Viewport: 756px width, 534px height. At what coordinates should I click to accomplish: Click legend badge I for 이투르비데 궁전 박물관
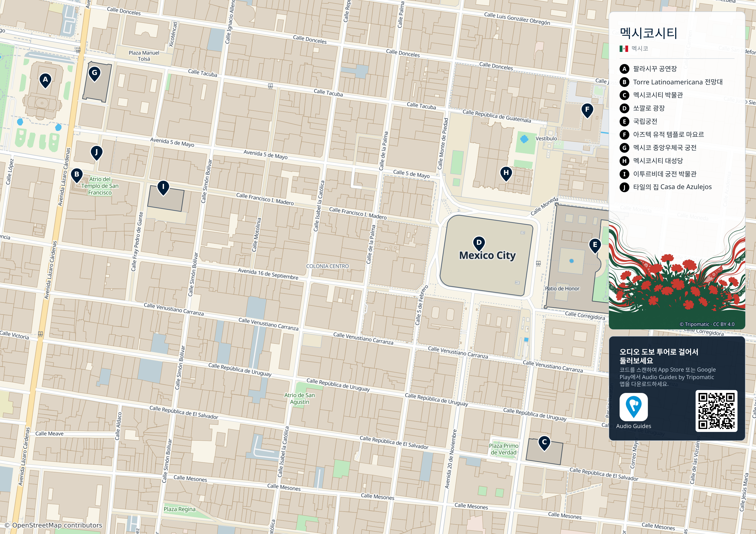[x=624, y=174]
